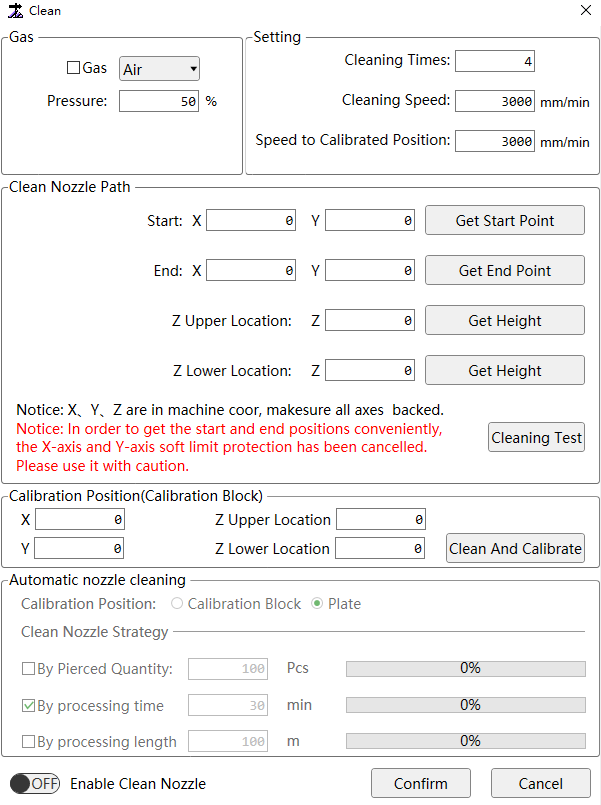
Task: Close the Clean dialog window
Action: (x=586, y=10)
